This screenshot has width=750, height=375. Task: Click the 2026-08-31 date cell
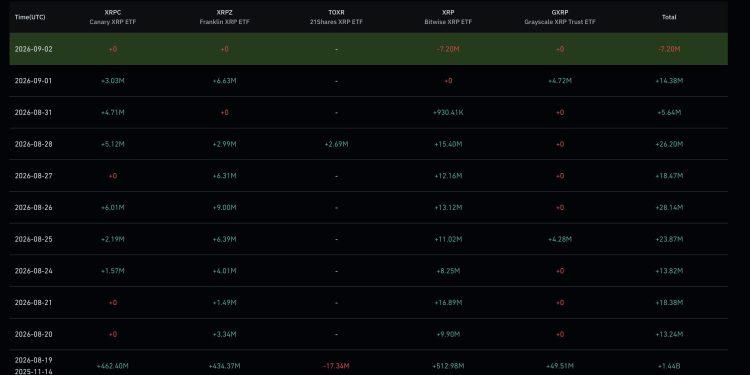click(x=33, y=112)
